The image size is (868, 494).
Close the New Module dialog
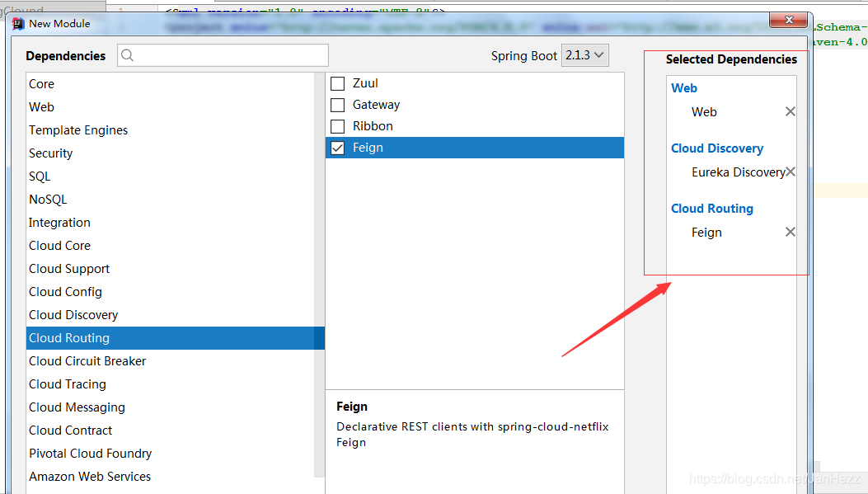click(788, 20)
